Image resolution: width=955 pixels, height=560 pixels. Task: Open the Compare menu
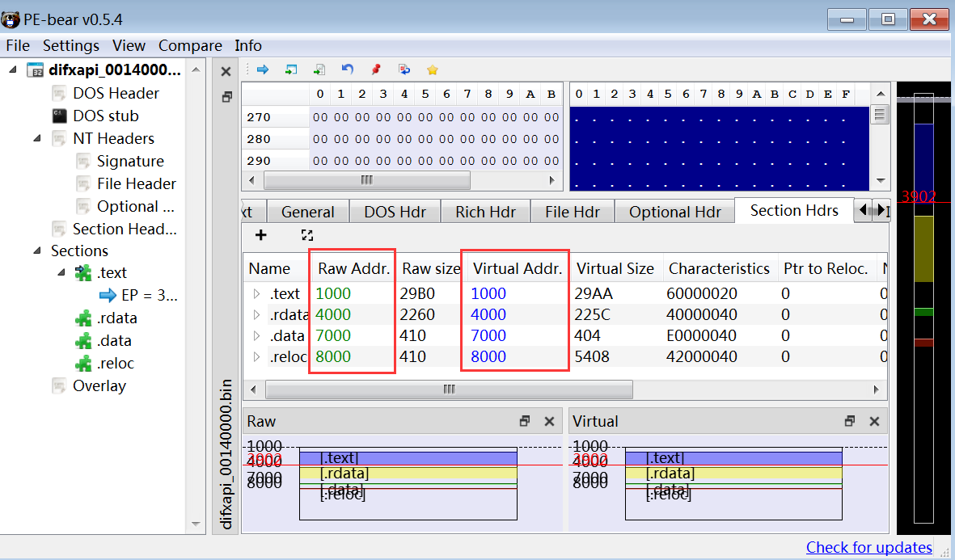click(190, 45)
